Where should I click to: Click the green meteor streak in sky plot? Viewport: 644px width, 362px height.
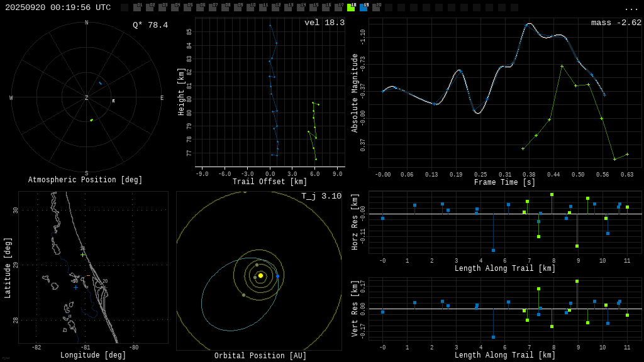coord(91,120)
